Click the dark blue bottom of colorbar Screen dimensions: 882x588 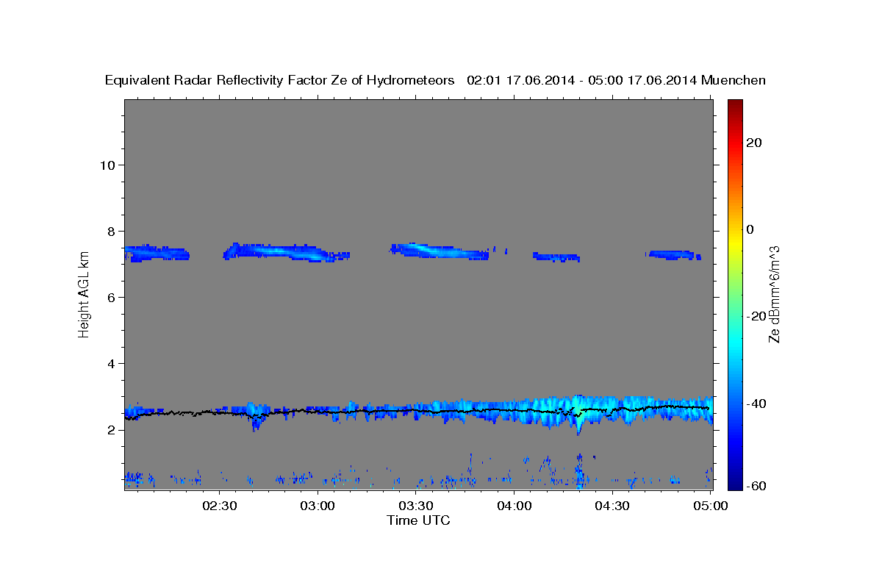[x=736, y=483]
